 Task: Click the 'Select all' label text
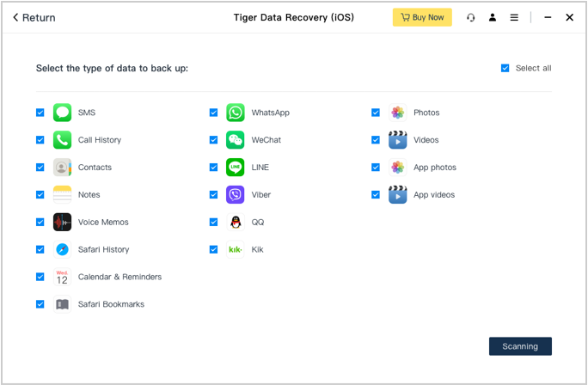coord(533,68)
